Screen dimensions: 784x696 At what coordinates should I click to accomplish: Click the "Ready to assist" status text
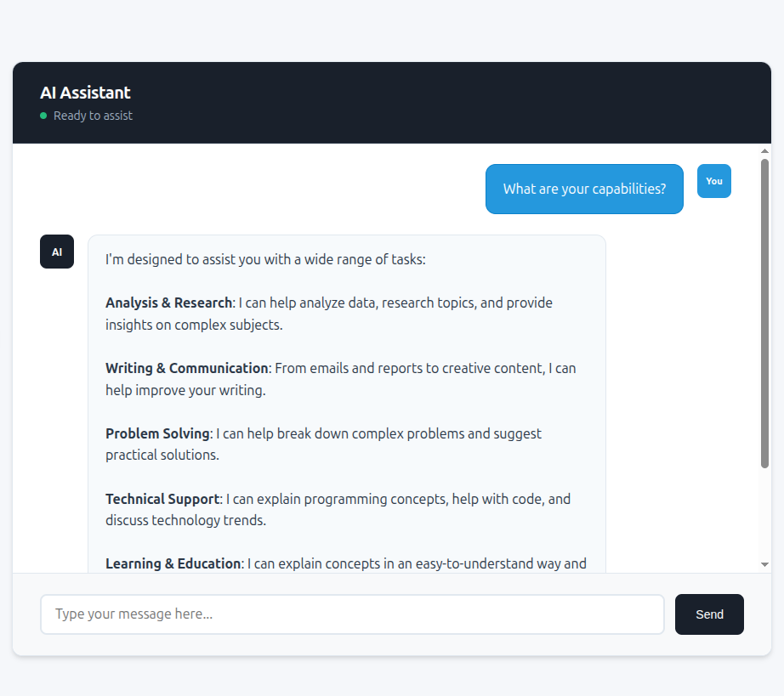(93, 116)
